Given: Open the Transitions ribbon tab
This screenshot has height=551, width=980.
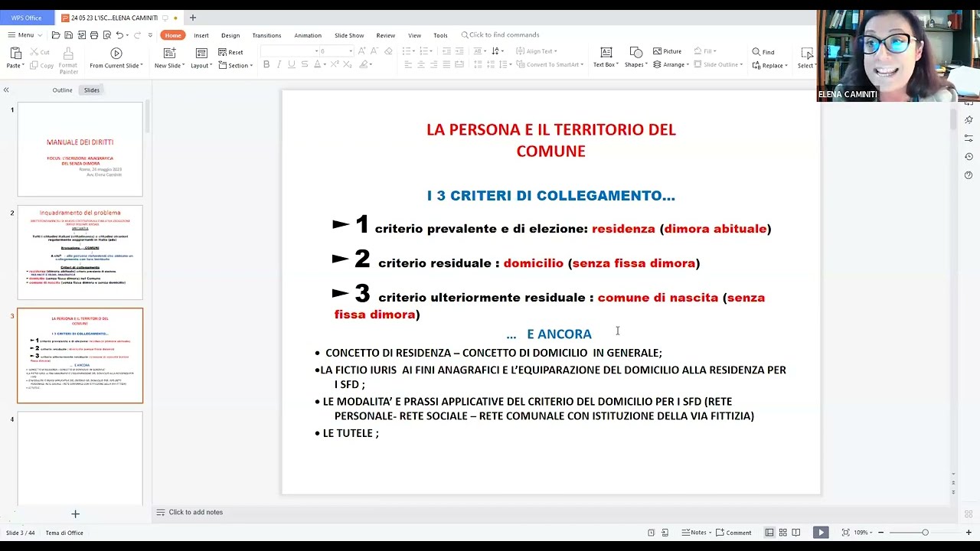Looking at the screenshot, I should [266, 35].
